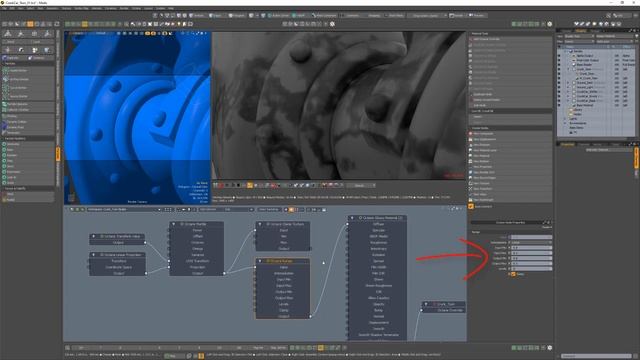Toggle visibility eye of the Base Shader layer
The image size is (640, 360).
click(x=559, y=64)
